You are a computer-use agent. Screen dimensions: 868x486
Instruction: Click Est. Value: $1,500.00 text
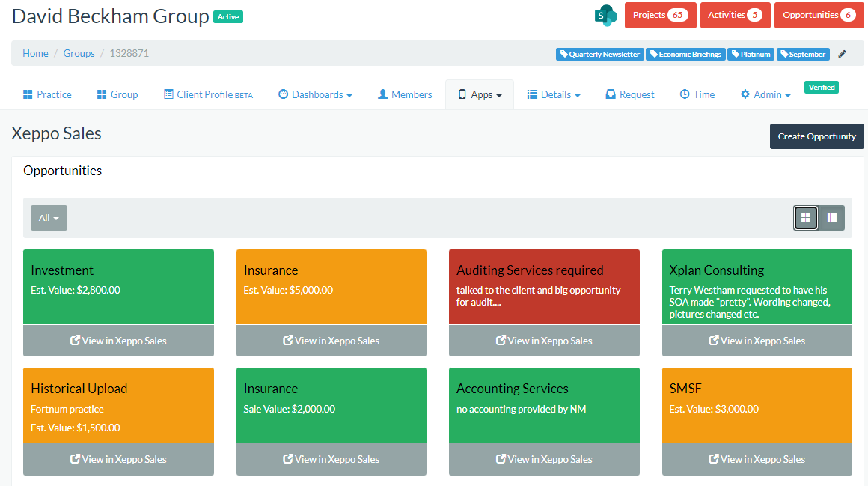click(76, 428)
